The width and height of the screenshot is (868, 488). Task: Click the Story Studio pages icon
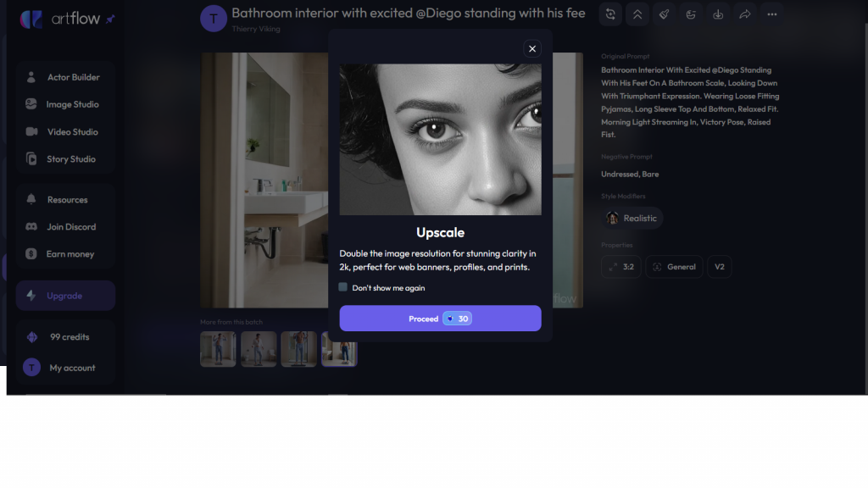click(x=31, y=158)
